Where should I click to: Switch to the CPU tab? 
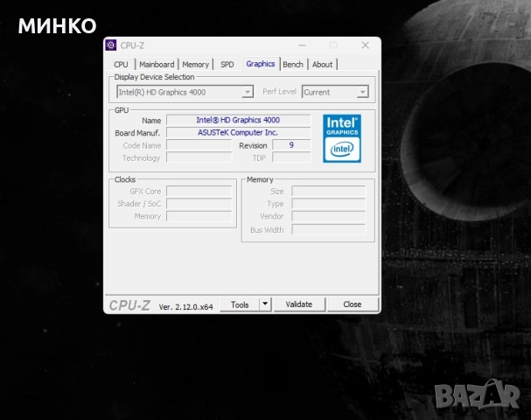(x=121, y=64)
